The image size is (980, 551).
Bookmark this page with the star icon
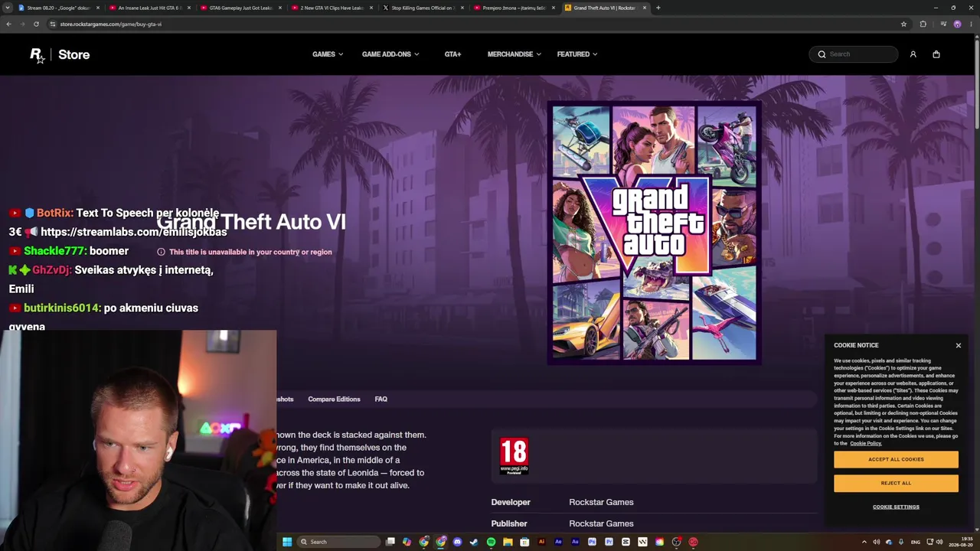click(903, 24)
